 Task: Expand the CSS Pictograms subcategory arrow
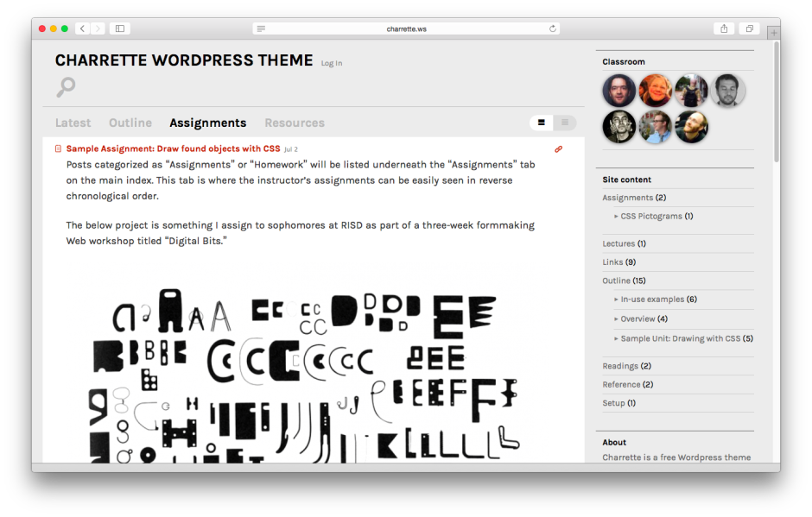(616, 217)
